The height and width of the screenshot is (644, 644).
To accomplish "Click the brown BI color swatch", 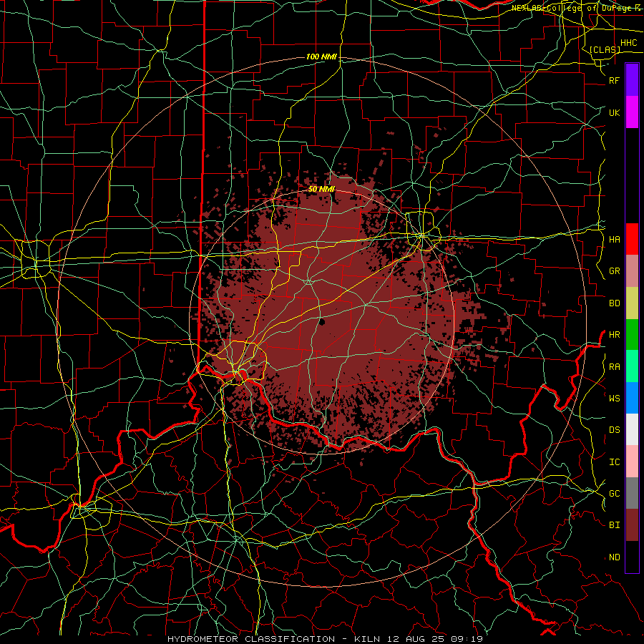I will click(632, 525).
